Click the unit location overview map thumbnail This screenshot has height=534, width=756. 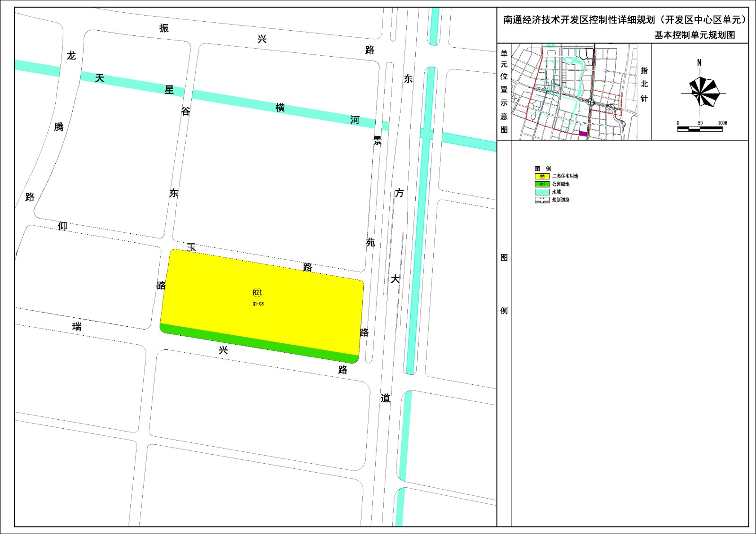(574, 92)
